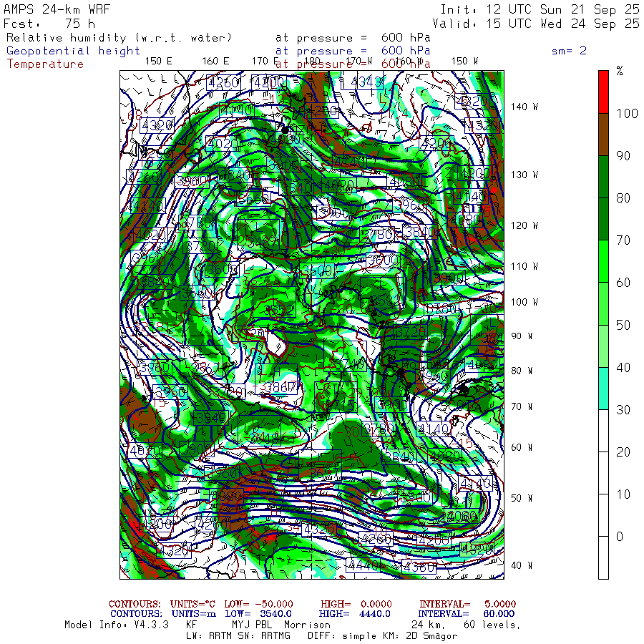
Task: Click the 'Init: 12 UTC Sun 21 Sep 25' text
Action: tap(540, 9)
